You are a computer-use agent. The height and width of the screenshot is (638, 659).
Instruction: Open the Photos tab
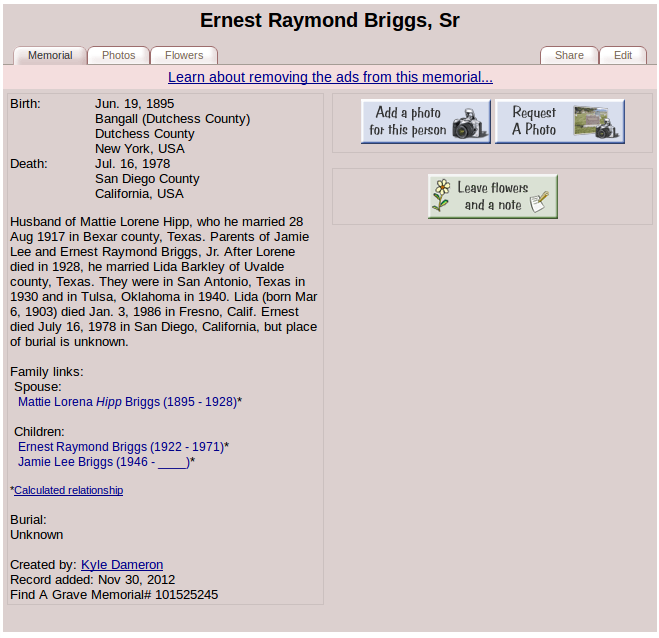point(118,55)
